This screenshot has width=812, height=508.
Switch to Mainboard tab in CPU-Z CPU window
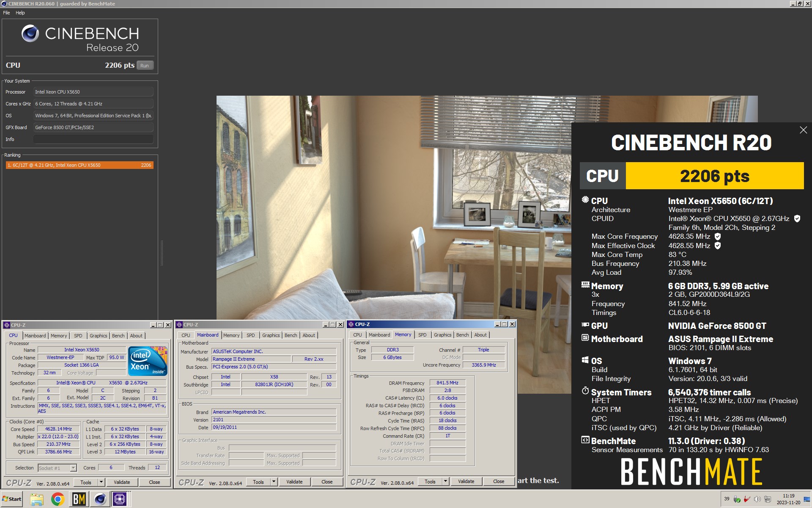[x=35, y=336]
